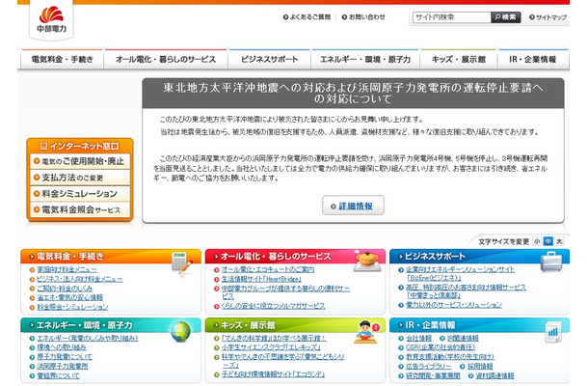Open 家庭向け料金メニュー link
Screen dimensions: 588x386
point(67,269)
